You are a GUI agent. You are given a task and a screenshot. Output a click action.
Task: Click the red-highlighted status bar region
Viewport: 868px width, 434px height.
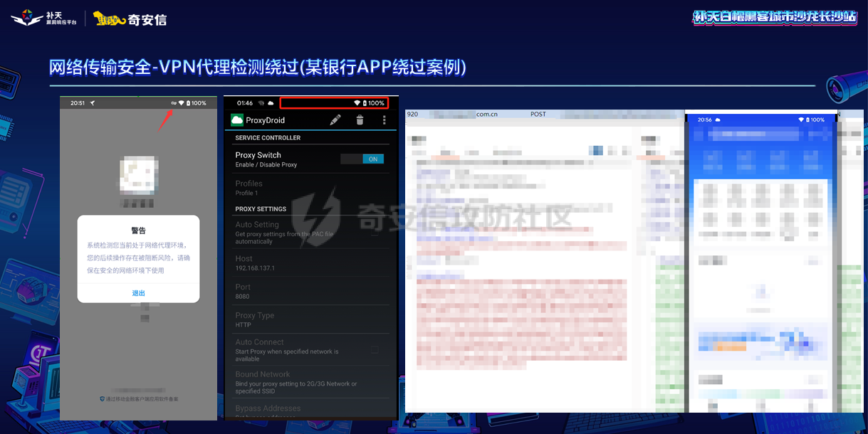click(335, 102)
